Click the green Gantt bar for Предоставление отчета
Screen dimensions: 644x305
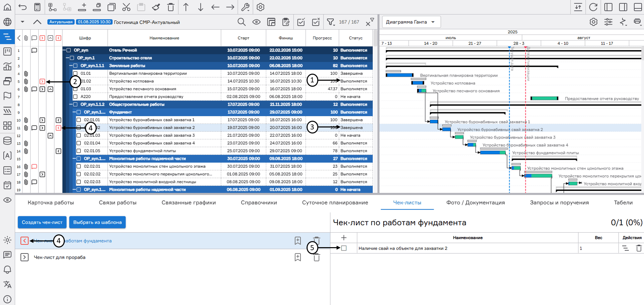click(x=544, y=98)
